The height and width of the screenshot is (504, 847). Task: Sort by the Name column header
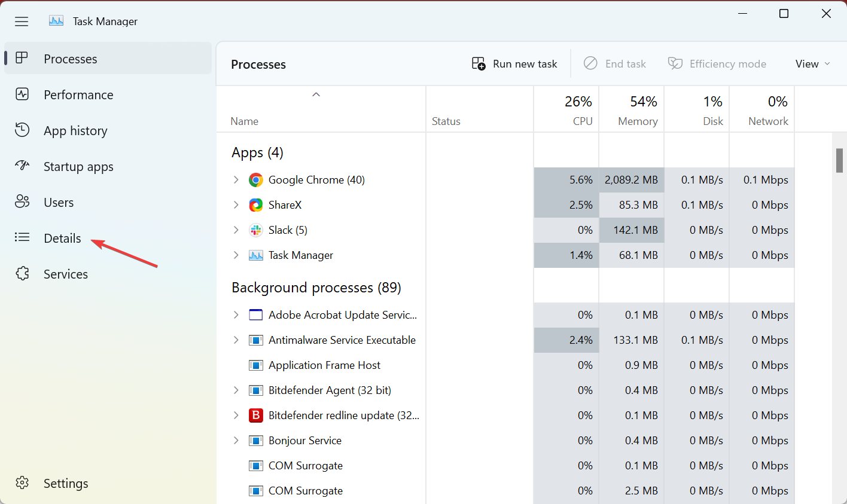(321, 109)
